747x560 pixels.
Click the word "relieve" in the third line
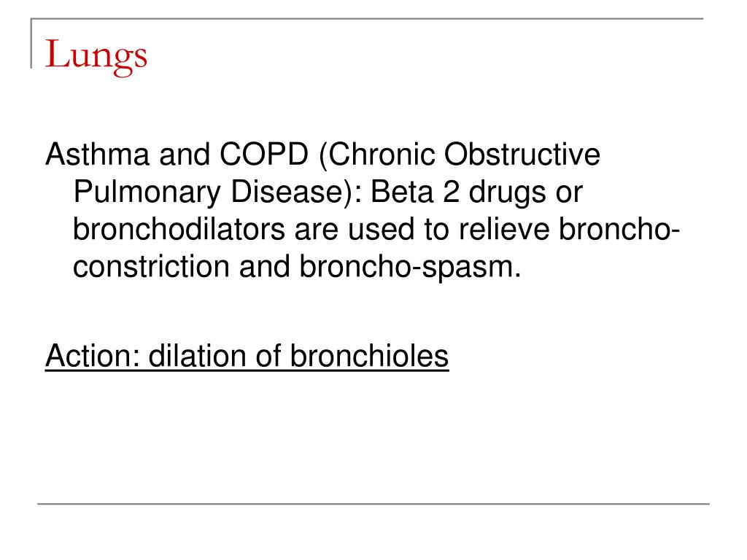504,228
